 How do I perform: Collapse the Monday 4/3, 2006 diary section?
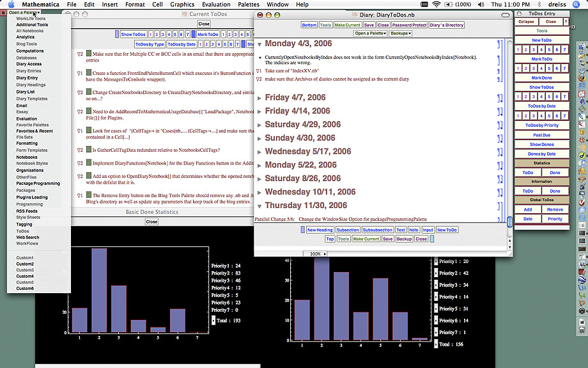[x=259, y=45]
